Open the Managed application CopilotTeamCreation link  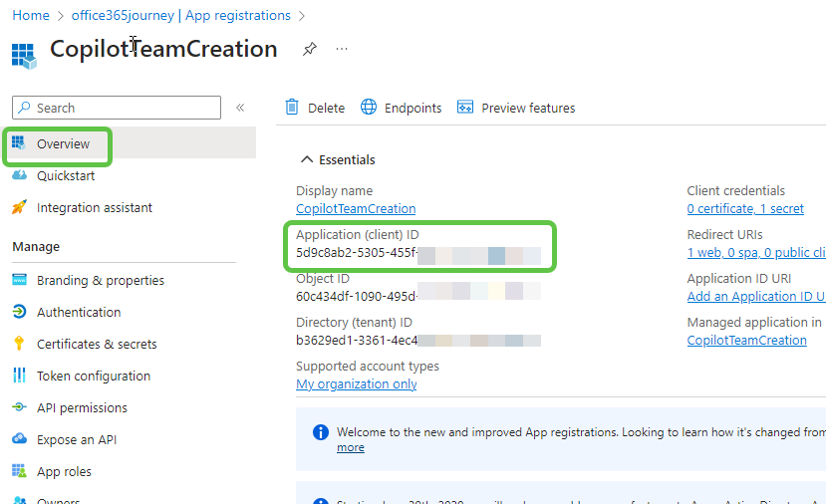click(x=747, y=341)
